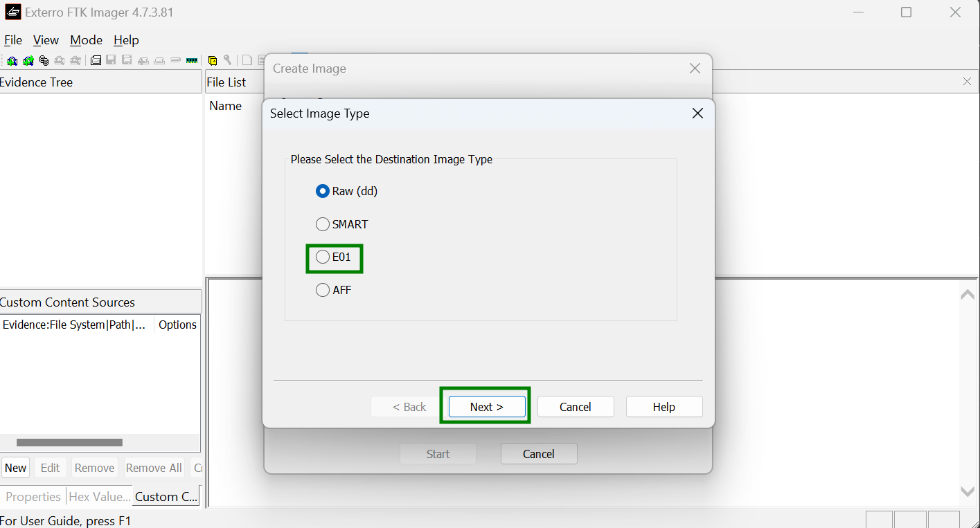Viewport: 980px width, 528px height.
Task: Click the Back button in the dialog
Action: pos(409,407)
